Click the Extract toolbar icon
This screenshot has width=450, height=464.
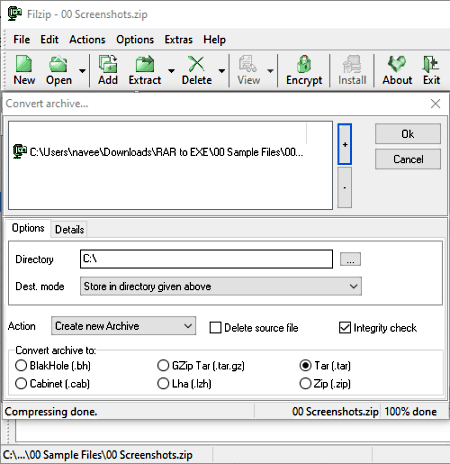(x=145, y=70)
